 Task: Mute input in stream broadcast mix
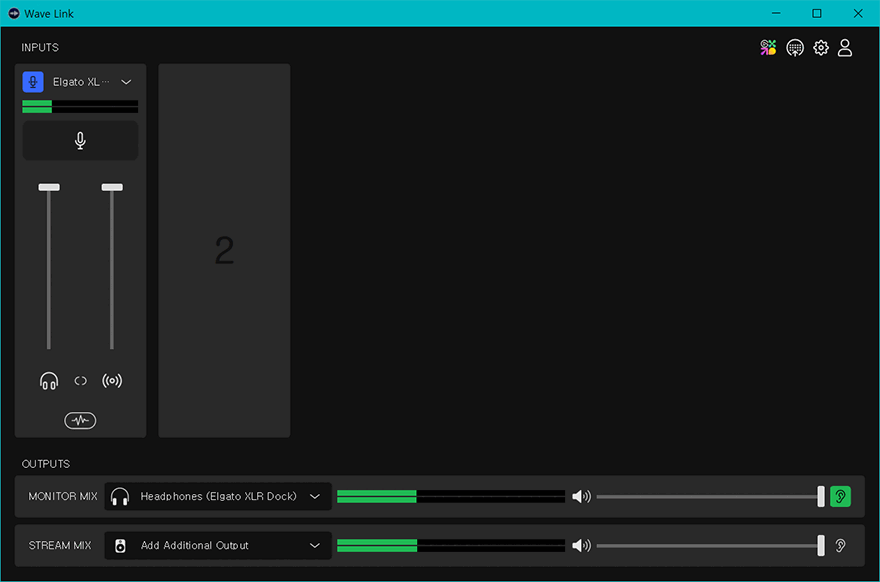[112, 381]
